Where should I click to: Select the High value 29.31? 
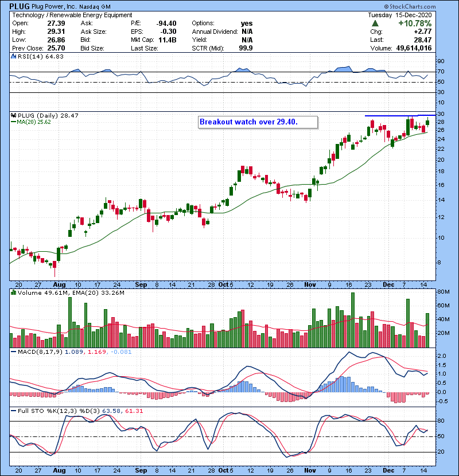[x=56, y=32]
